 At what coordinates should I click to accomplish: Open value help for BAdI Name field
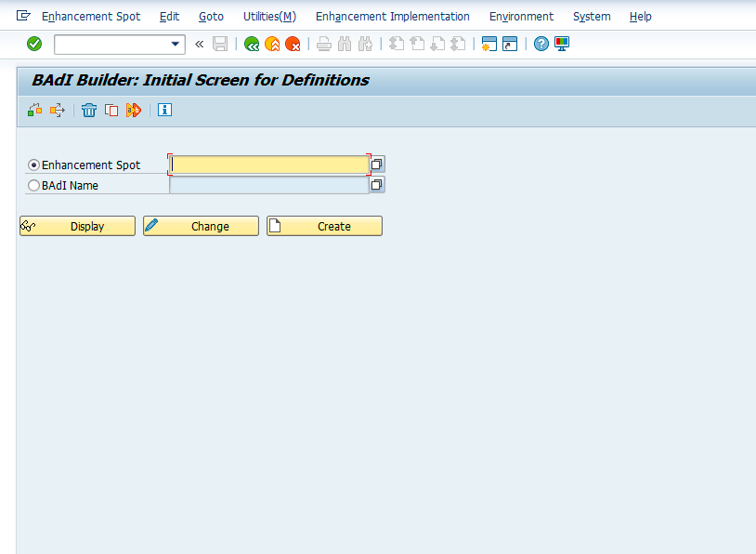(377, 184)
